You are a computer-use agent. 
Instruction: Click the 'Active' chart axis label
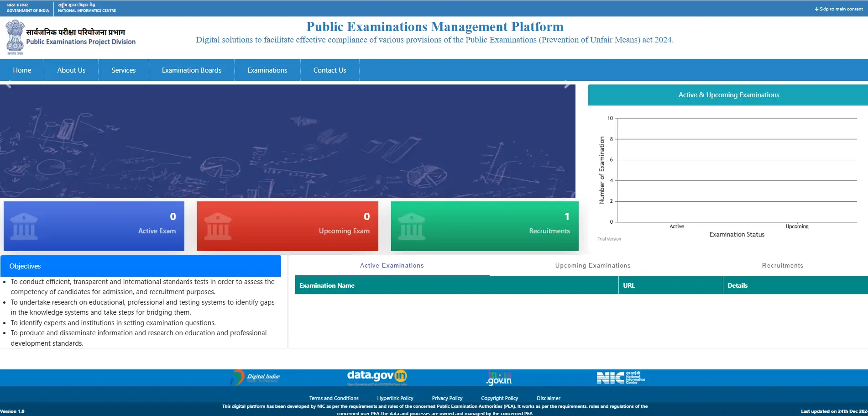677,226
